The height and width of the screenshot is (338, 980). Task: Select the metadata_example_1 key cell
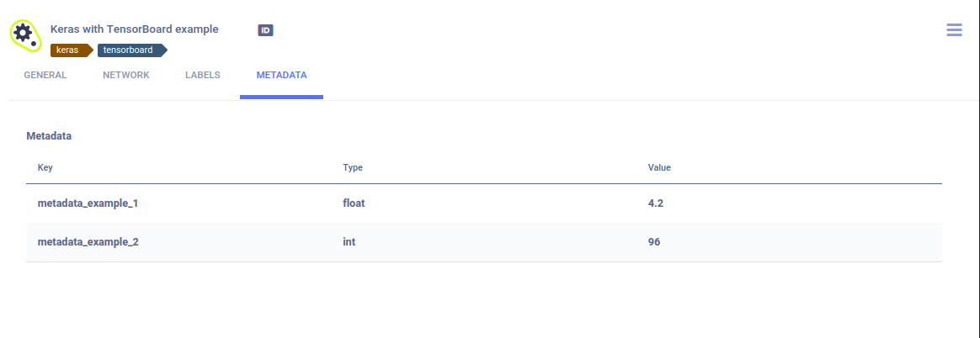pos(88,203)
